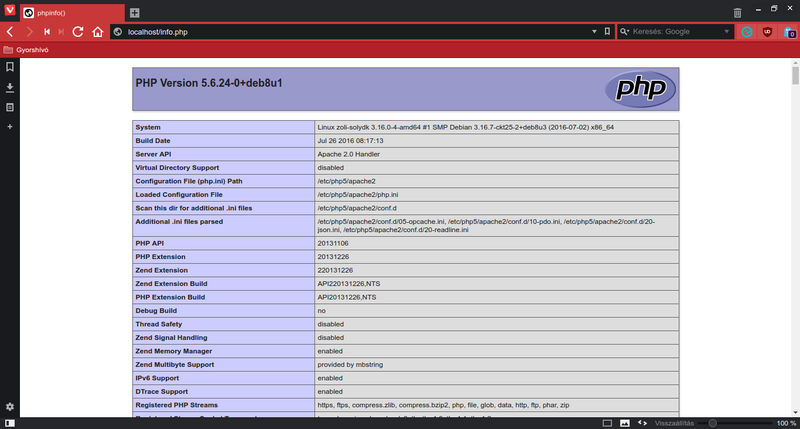Toggle the side panel visibility
Viewport: 800px width, 429px height.
pyautogui.click(x=10, y=423)
